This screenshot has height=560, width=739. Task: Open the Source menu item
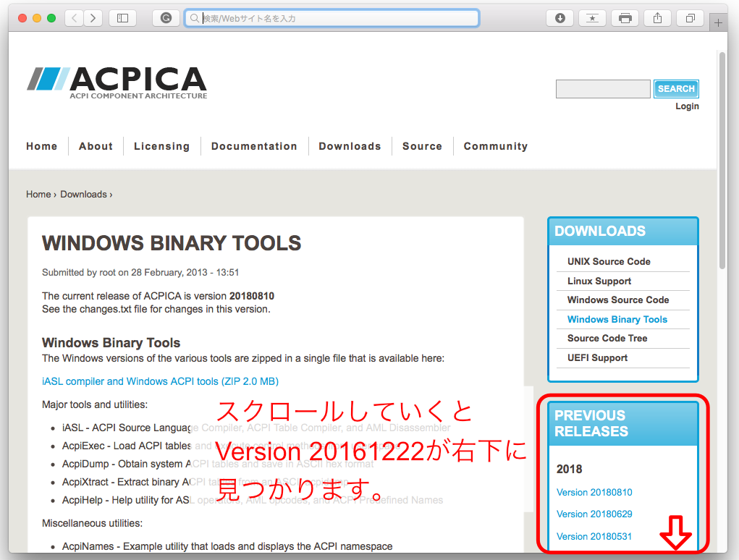coord(422,146)
